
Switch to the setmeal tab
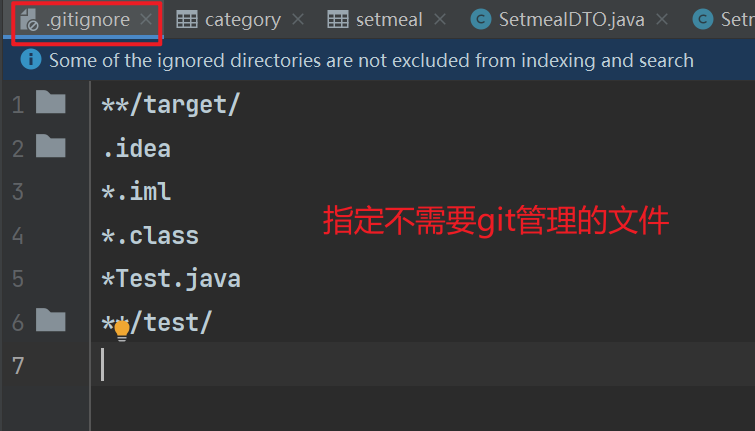tap(389, 19)
